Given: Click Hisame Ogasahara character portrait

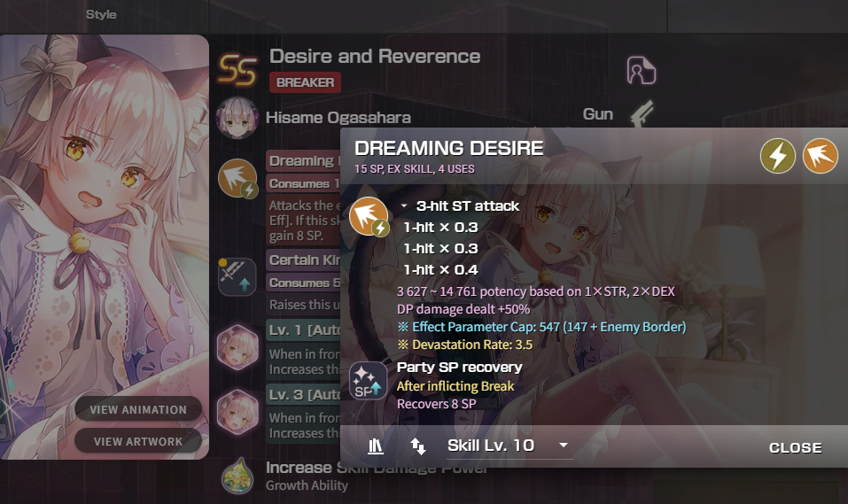Looking at the screenshot, I should 237,117.
